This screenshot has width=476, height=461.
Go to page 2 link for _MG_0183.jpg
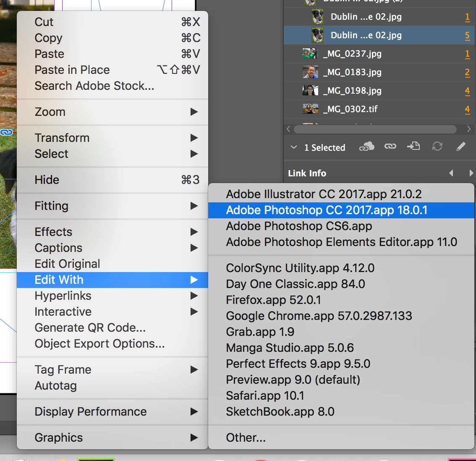click(468, 73)
